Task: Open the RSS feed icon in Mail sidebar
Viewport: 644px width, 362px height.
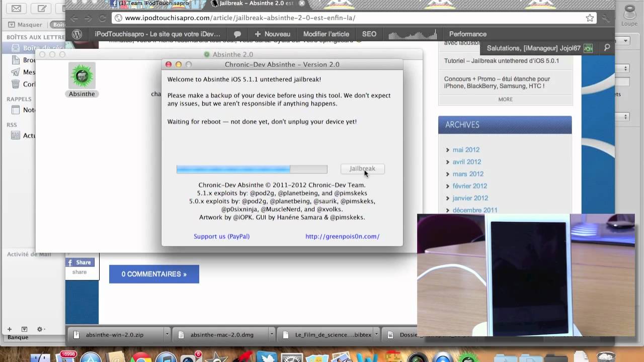Action: [16, 135]
